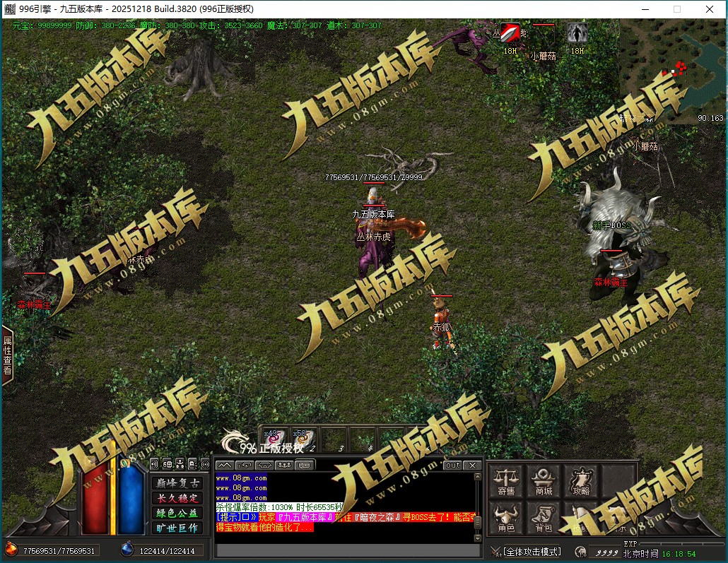Click the blue MP potion icon

click(127, 550)
